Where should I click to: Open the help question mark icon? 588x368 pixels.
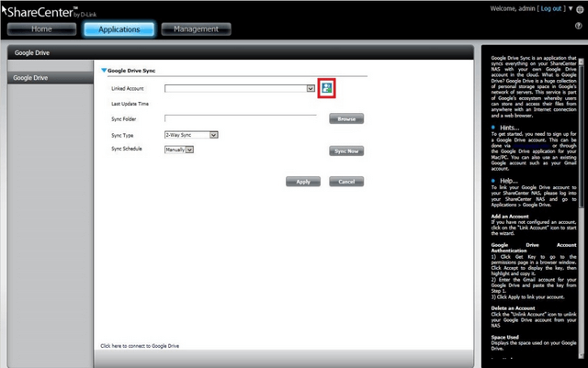[x=578, y=26]
